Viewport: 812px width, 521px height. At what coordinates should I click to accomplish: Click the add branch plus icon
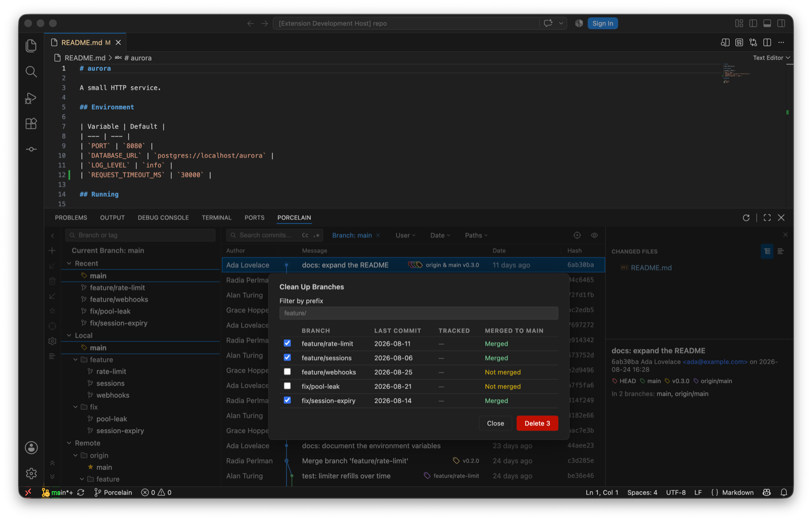click(x=52, y=251)
